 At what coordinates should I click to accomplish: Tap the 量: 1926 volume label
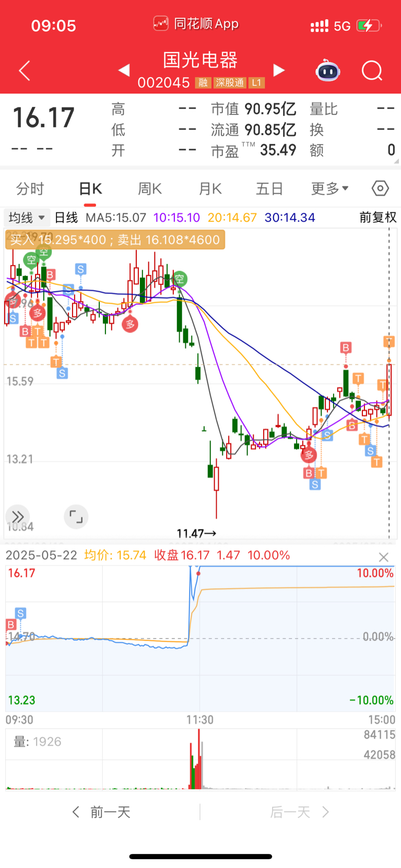click(x=38, y=741)
